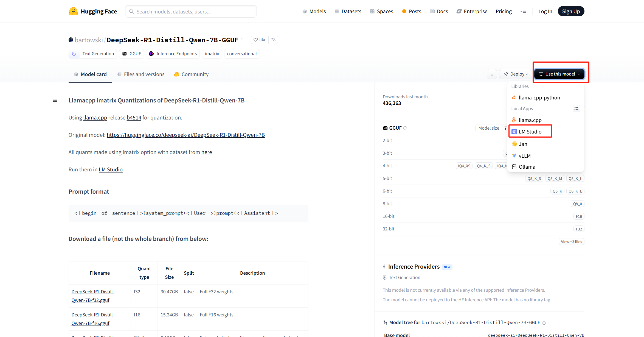Go to Datasets in top navigation
This screenshot has width=644, height=337.
coord(348,11)
